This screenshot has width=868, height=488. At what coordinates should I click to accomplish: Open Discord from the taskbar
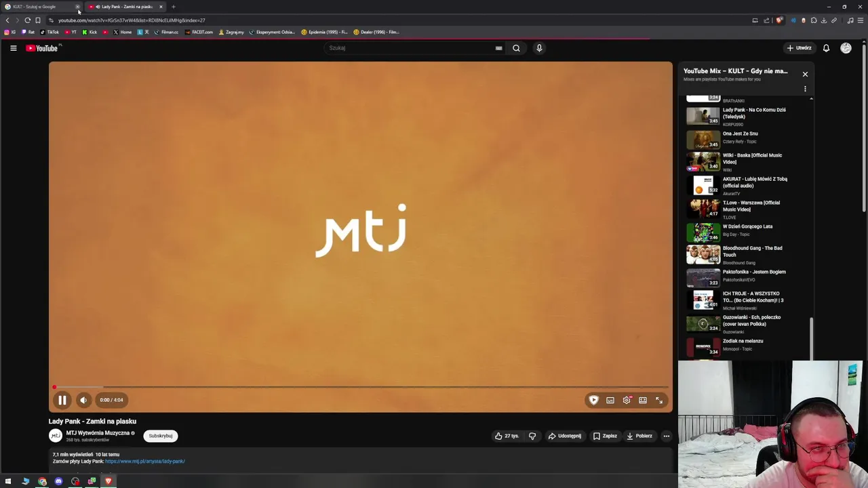pos(58,481)
